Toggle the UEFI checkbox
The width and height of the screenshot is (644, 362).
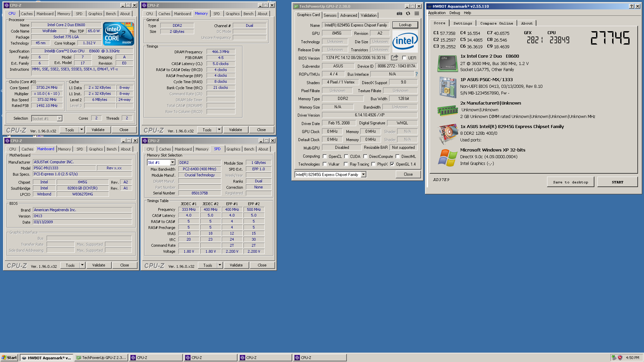404,58
